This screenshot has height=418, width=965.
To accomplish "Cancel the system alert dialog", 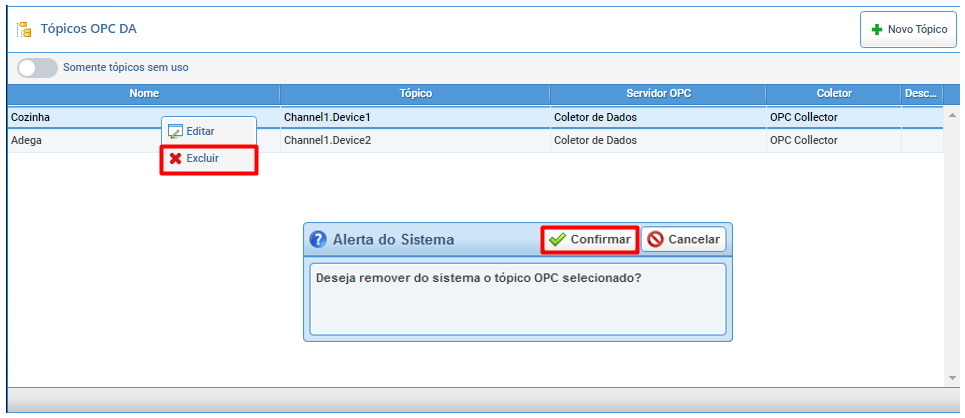I will pyautogui.click(x=684, y=239).
